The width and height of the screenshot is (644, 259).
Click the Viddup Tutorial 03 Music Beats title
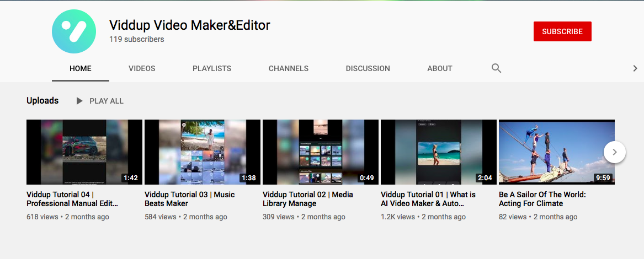[189, 199]
